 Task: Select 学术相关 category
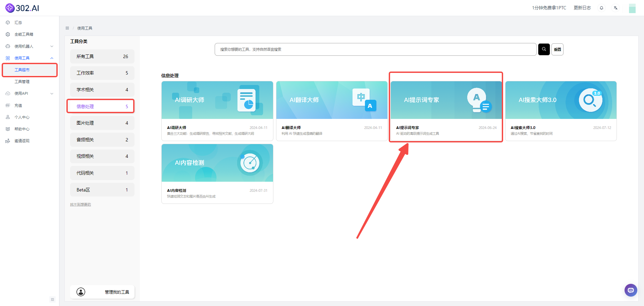[102, 90]
